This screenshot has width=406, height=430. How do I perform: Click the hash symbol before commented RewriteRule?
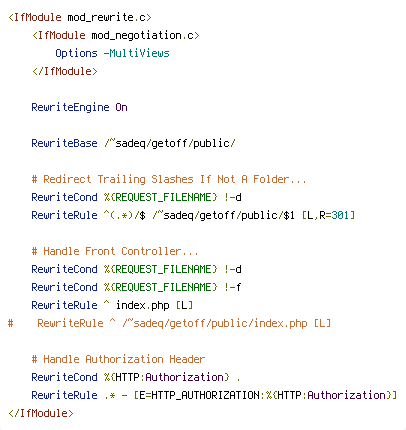pos(11,323)
